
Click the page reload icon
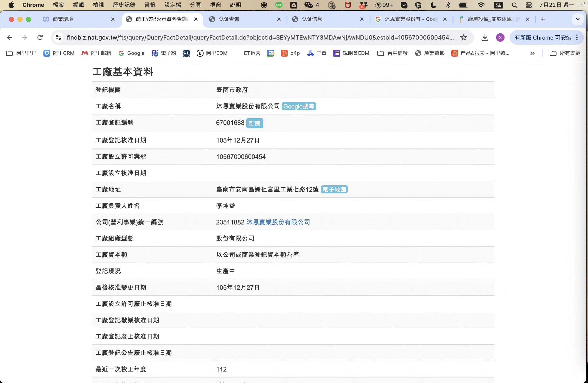40,37
